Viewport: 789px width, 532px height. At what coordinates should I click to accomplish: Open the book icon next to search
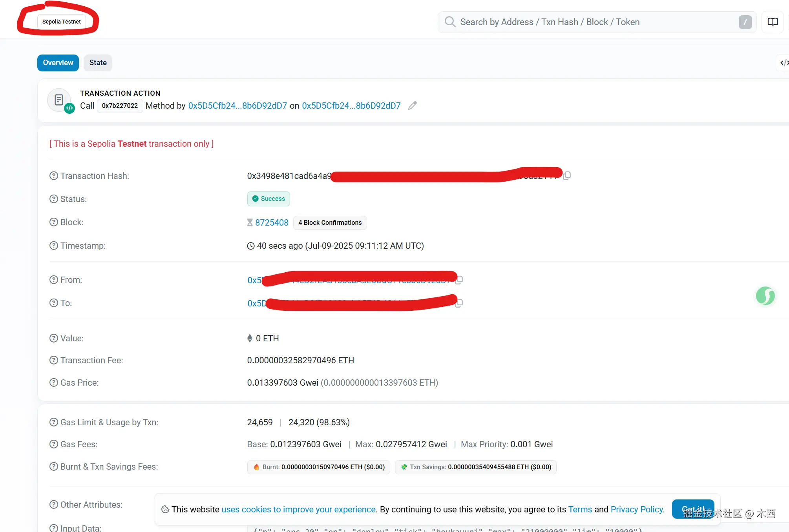[x=773, y=22]
